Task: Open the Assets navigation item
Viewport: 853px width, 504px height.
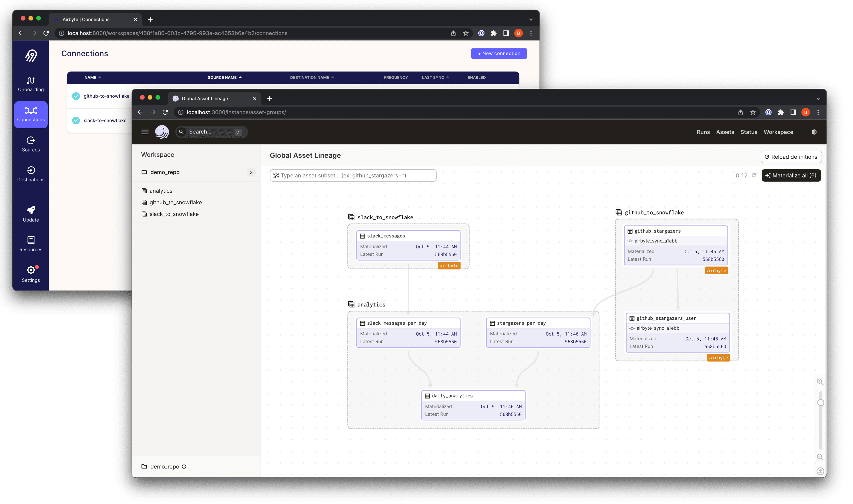Action: [x=725, y=132]
